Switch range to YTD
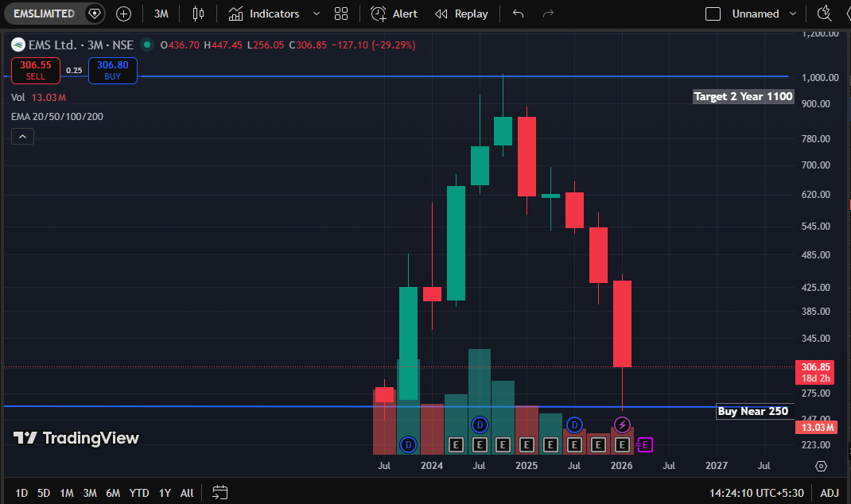The height and width of the screenshot is (504, 851). click(x=139, y=493)
